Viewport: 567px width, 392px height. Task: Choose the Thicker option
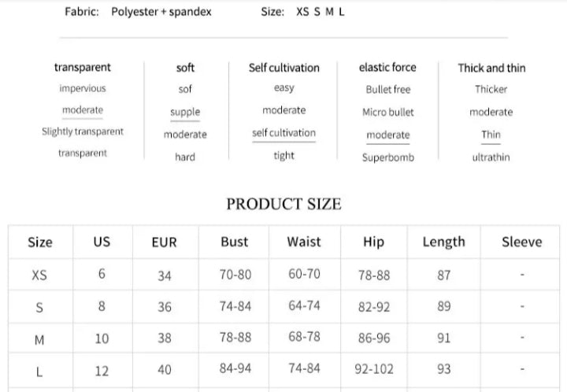(491, 89)
